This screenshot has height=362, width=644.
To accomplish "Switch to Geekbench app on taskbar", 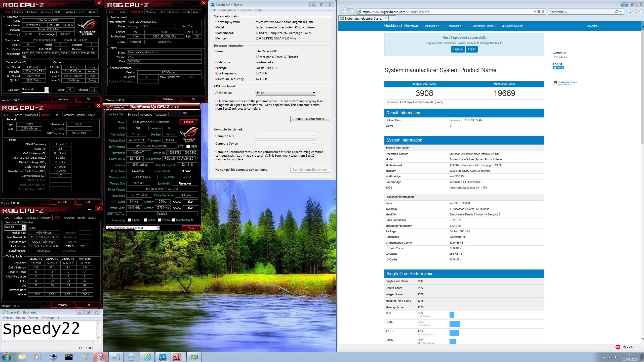I will (163, 357).
